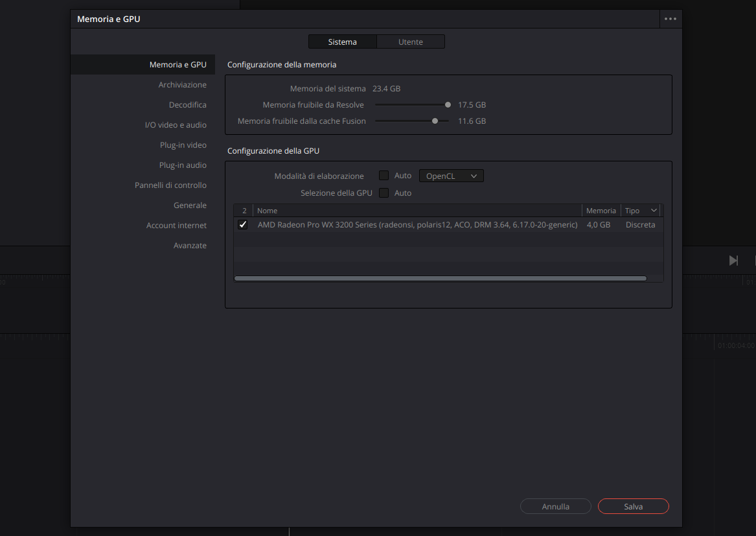Click the Nome column header

click(418, 211)
